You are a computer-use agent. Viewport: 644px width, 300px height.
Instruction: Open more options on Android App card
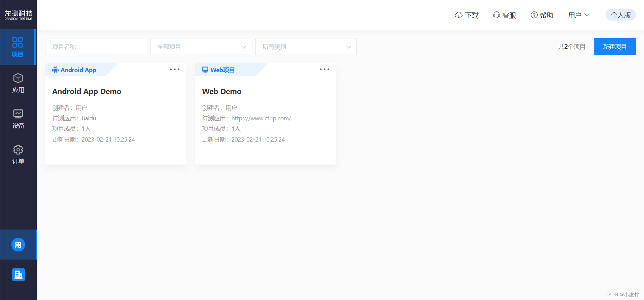175,69
